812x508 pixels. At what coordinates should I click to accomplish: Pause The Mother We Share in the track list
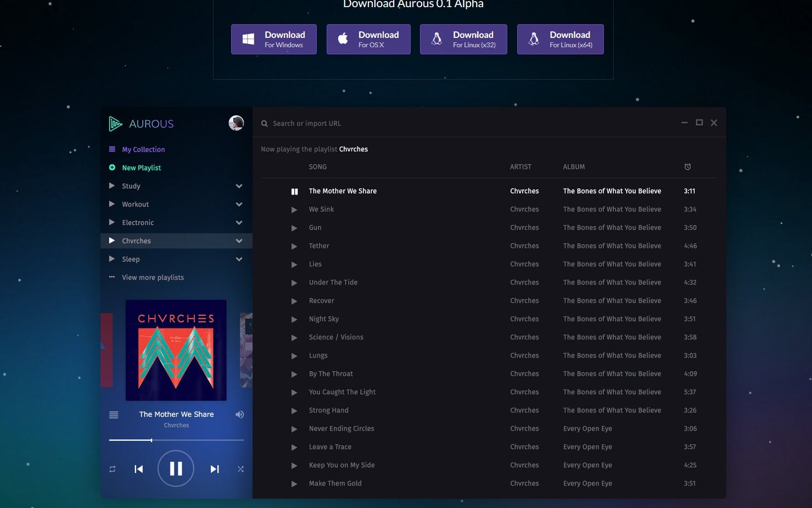[x=294, y=191]
